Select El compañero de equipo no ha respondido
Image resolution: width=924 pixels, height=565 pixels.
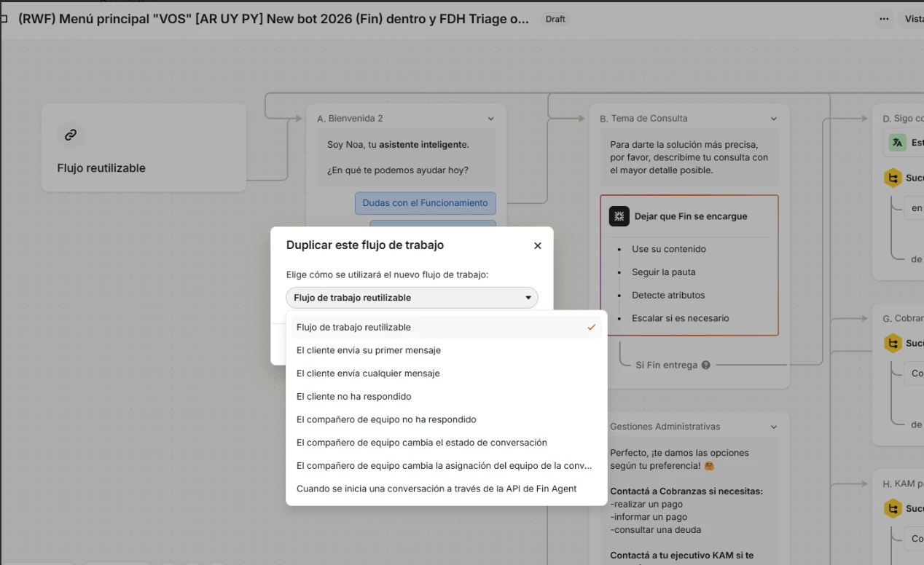[447, 419]
